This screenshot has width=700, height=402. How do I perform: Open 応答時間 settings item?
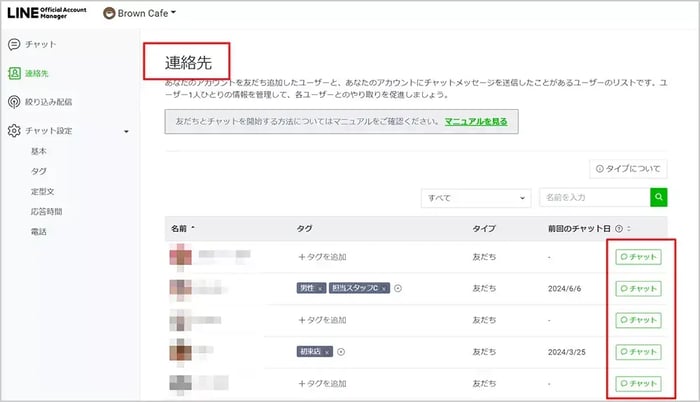(46, 211)
